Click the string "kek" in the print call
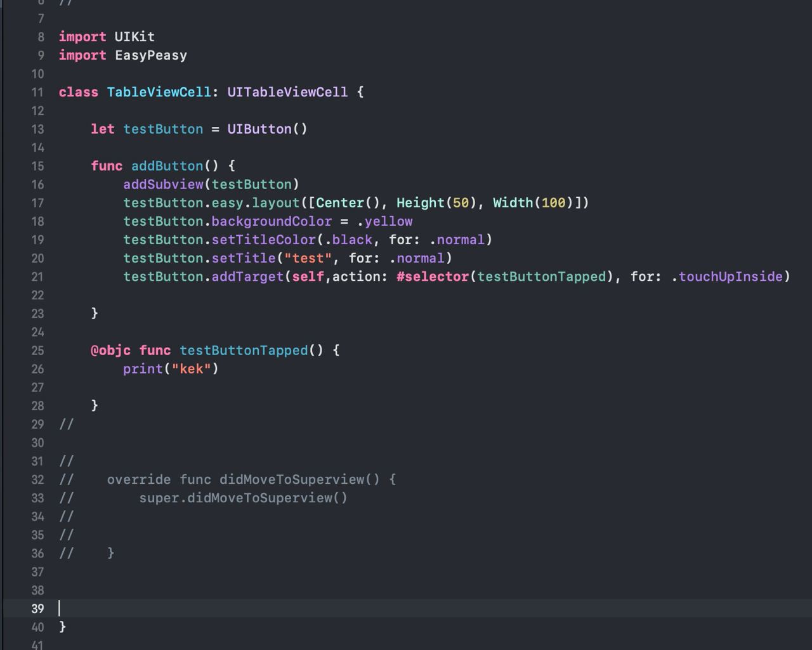This screenshot has height=650, width=812. [191, 368]
